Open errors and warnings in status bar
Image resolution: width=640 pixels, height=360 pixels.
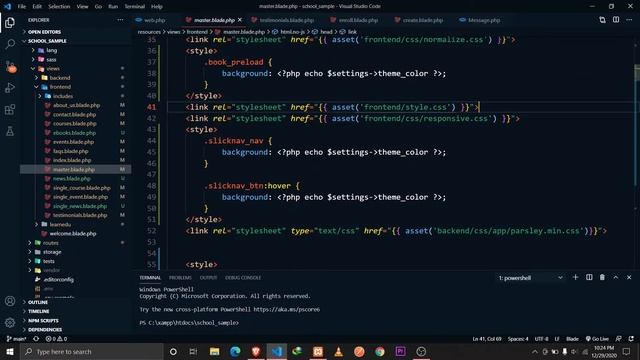[56, 339]
